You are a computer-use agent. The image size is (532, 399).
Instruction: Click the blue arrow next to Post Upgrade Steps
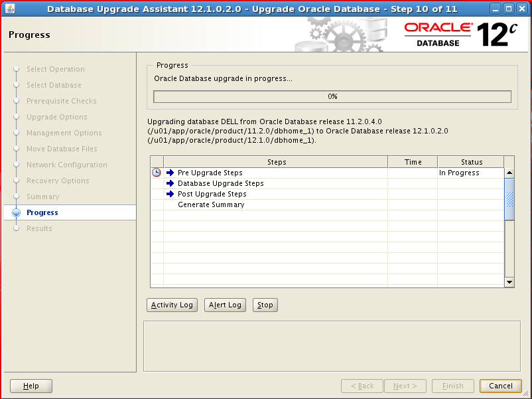pos(170,194)
